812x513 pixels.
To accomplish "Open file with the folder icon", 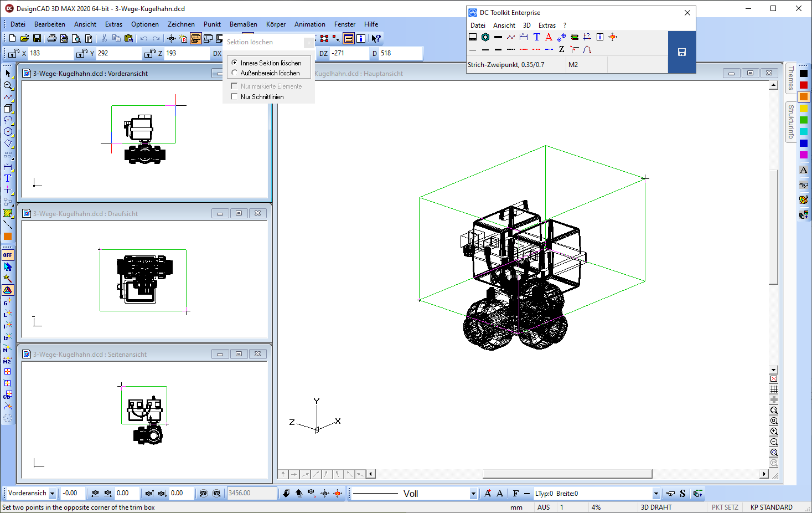I will (x=24, y=38).
